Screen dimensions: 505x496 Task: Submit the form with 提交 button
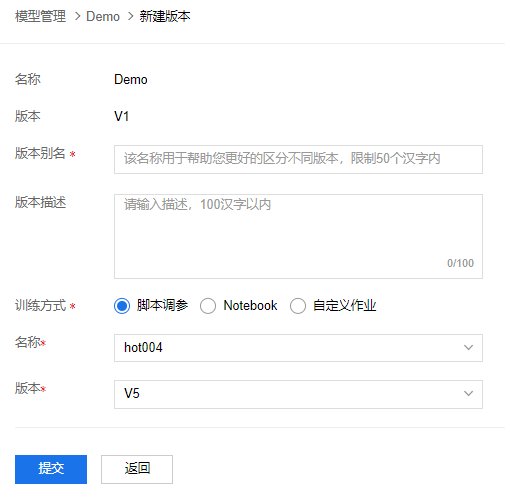[51, 469]
